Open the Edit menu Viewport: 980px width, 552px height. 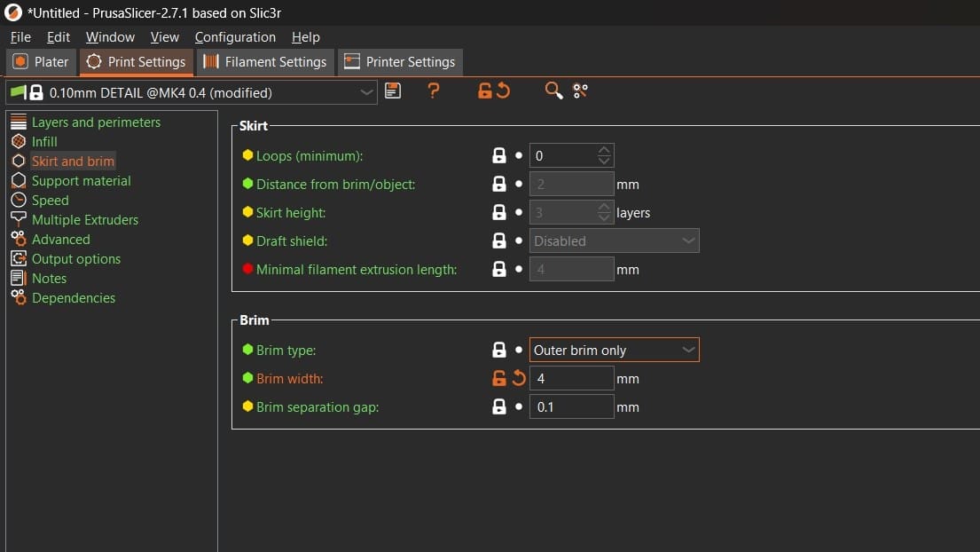point(59,37)
